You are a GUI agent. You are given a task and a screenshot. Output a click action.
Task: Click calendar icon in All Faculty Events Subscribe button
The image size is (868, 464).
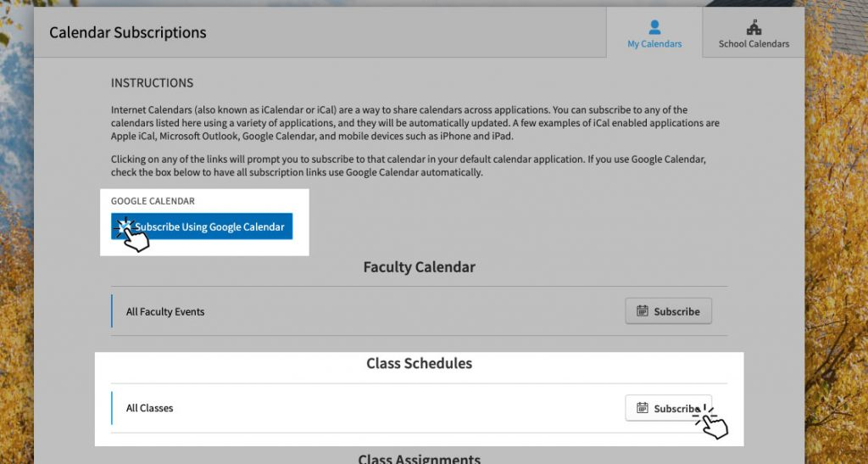[x=643, y=311]
